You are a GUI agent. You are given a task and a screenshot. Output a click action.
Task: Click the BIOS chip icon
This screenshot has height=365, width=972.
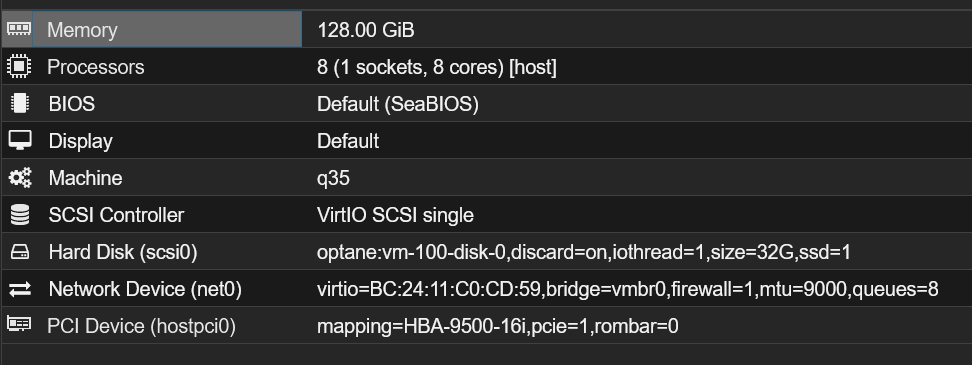pyautogui.click(x=19, y=103)
